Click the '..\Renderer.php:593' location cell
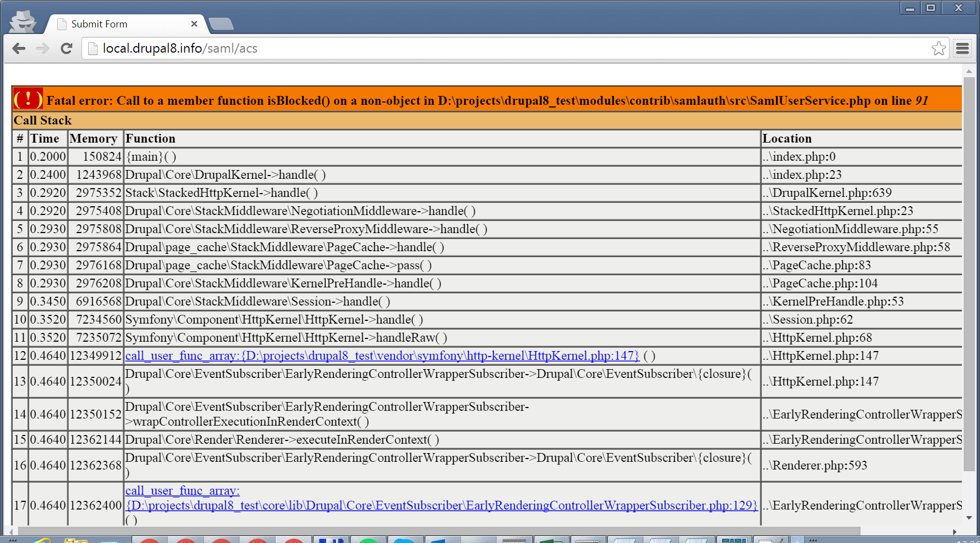 click(862, 465)
